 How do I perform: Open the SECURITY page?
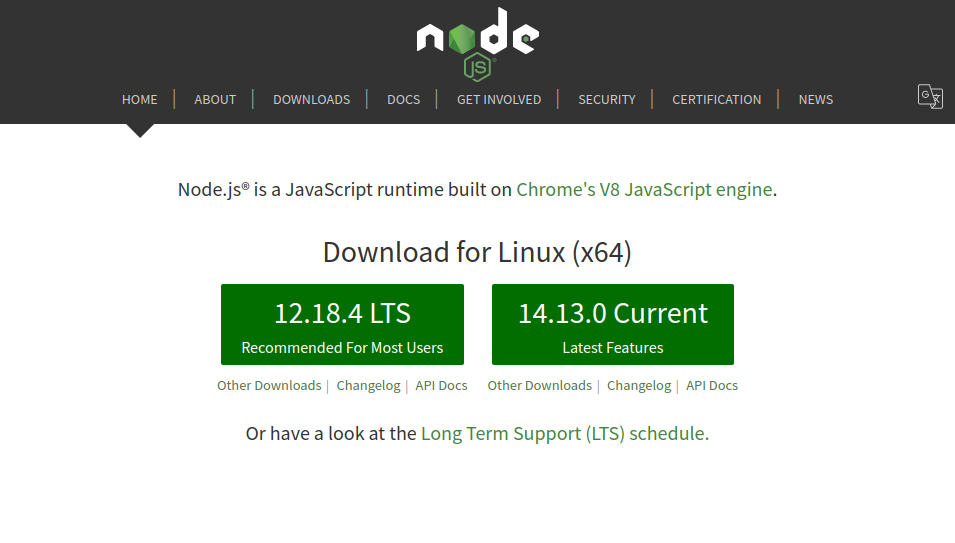pyautogui.click(x=607, y=99)
